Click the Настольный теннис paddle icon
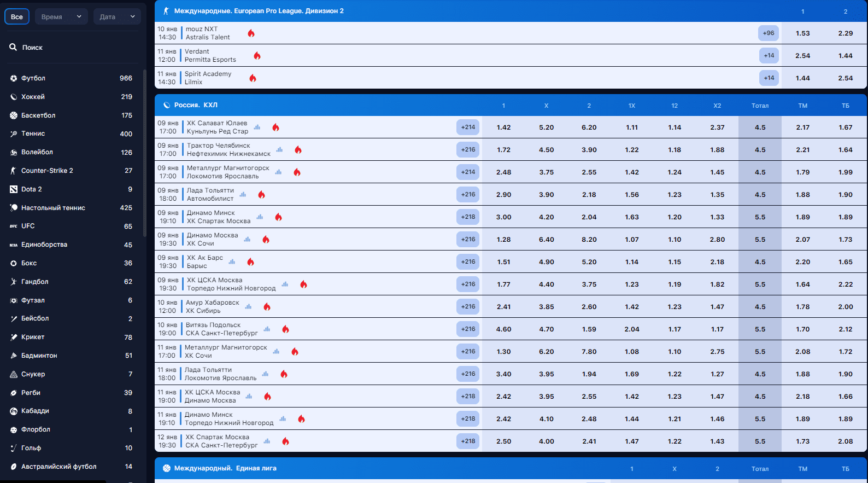Image resolution: width=868 pixels, height=483 pixels. tap(14, 208)
